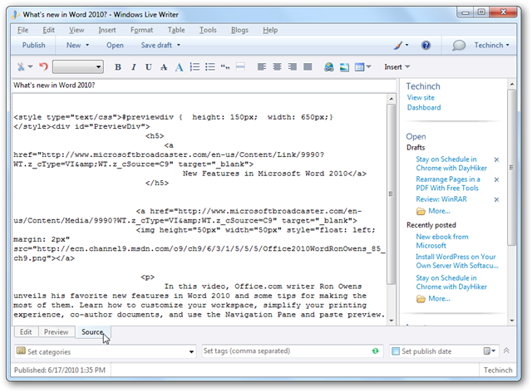Screen dimensions: 532x392
Task: Click the sidebar vertical scrollbar thumb
Action: coord(511,167)
